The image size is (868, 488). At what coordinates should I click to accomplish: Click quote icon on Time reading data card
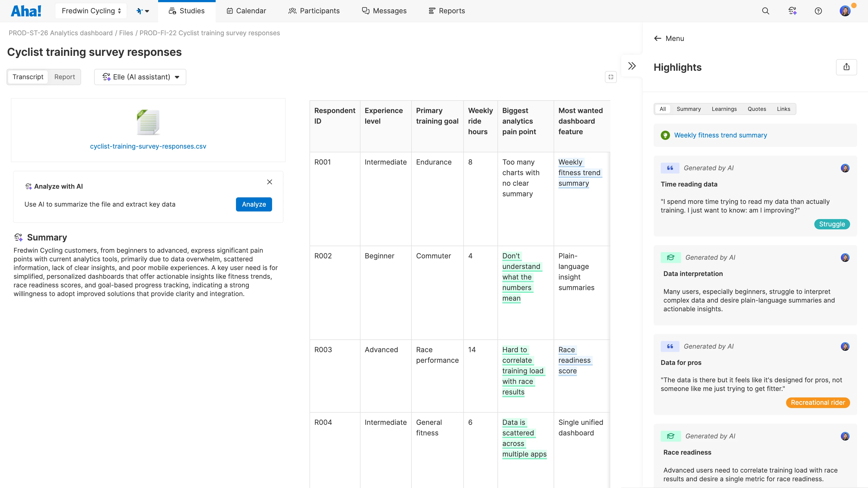[670, 168]
